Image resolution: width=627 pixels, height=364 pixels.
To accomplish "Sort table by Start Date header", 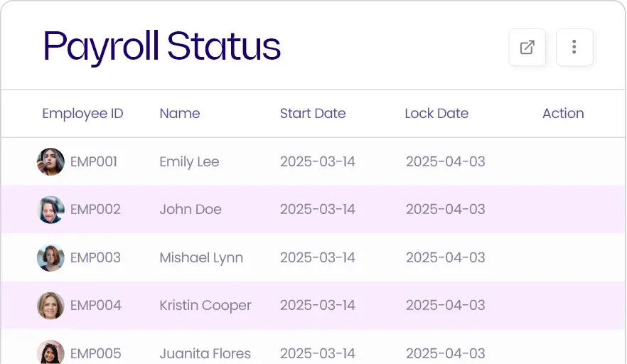I will click(x=313, y=114).
